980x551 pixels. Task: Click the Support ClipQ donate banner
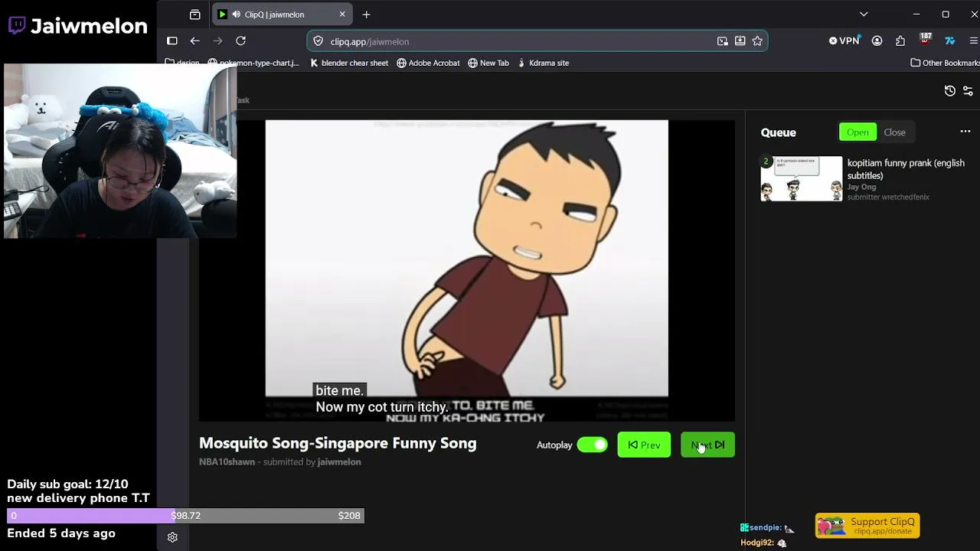coord(867,526)
